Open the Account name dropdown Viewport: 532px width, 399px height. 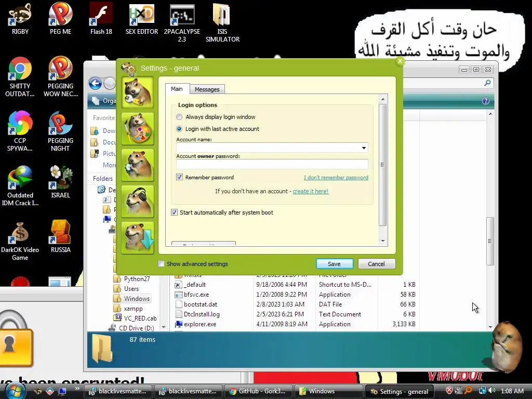click(364, 148)
